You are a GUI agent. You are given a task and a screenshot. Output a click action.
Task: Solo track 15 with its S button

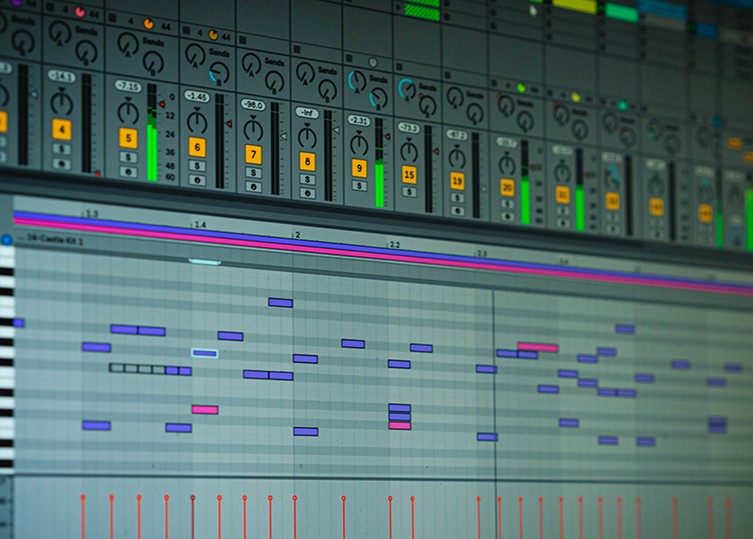click(409, 192)
